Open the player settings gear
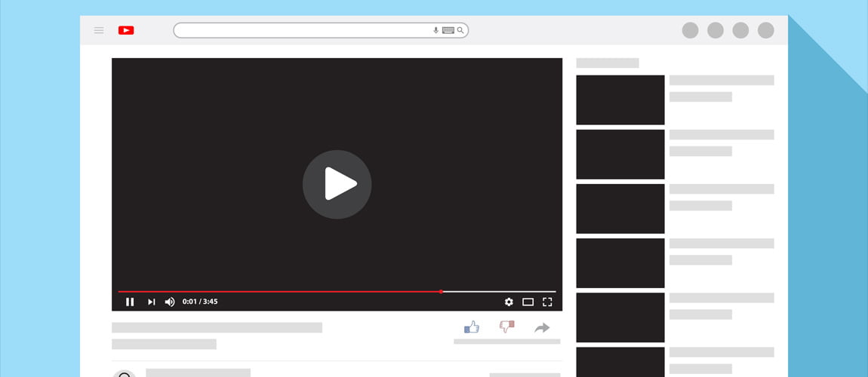 pos(509,302)
